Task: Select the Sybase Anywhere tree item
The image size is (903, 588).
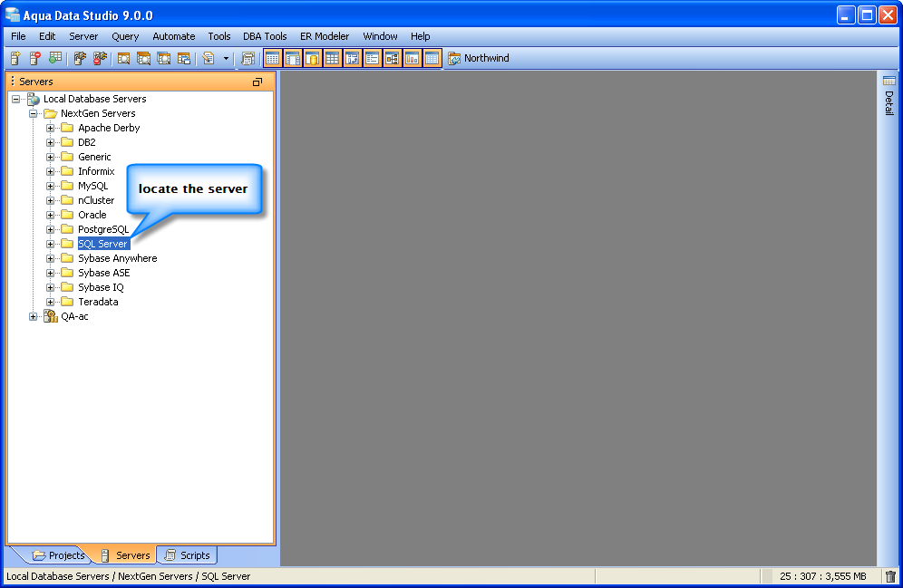Action: [118, 258]
